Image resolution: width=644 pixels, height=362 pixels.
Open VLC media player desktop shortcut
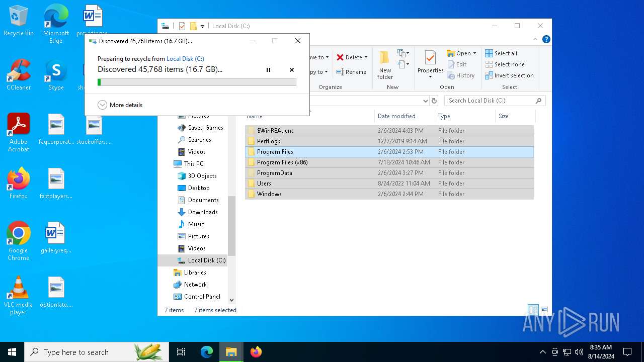pos(19,296)
